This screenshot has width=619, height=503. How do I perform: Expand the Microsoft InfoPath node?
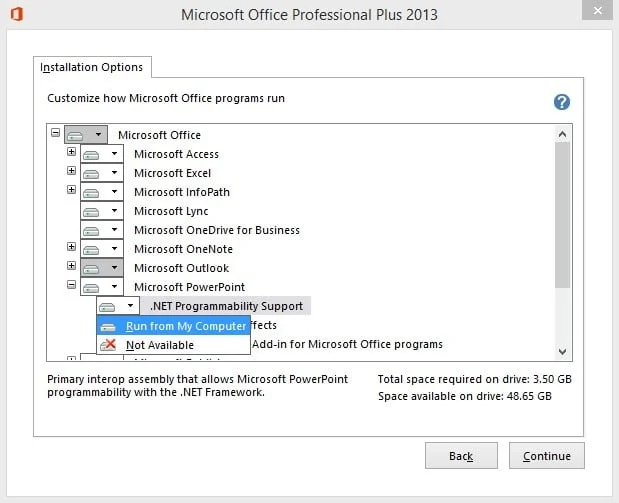tap(71, 190)
